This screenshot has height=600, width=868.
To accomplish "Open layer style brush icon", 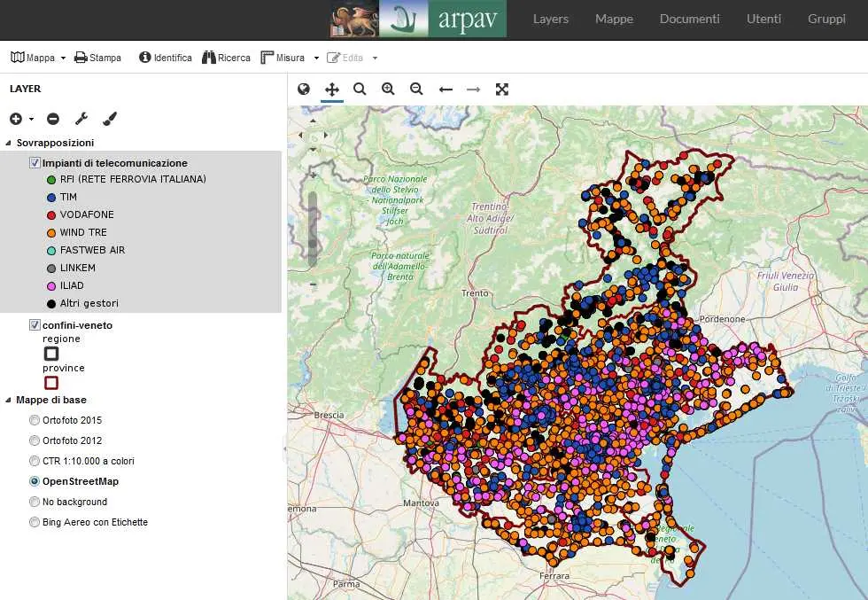I will click(110, 119).
